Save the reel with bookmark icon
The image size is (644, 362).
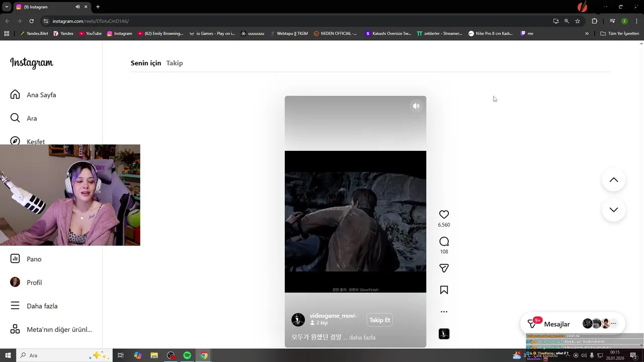[444, 290]
